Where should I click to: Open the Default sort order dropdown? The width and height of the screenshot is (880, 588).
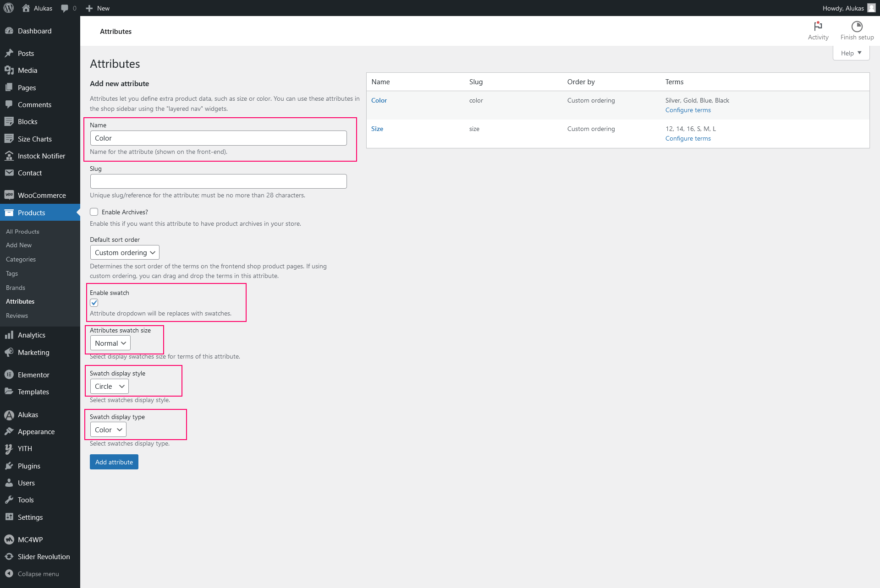(125, 252)
